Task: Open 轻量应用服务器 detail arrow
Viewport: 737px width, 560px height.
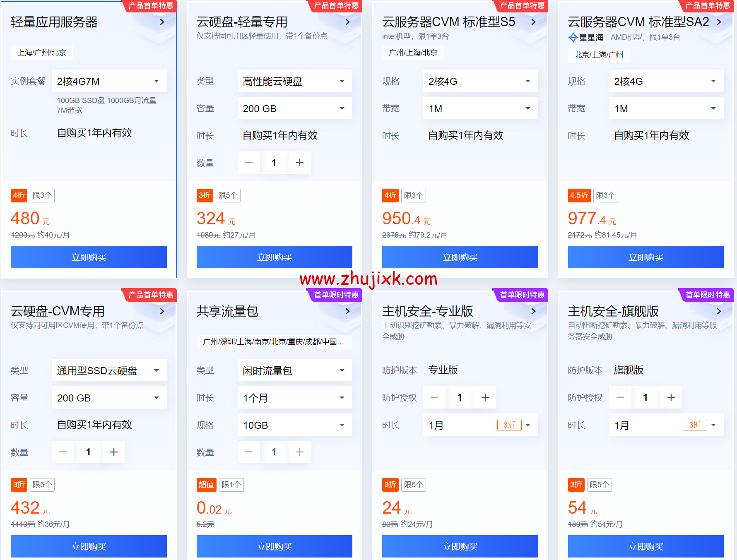Action: 162,22
